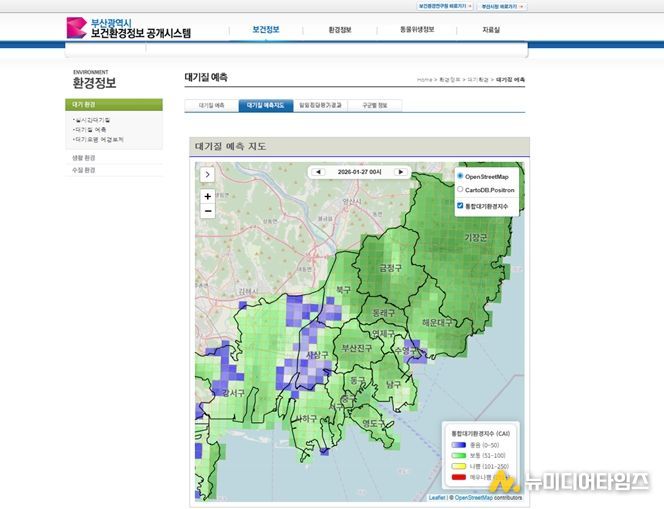
Task: Open the 동물위생정보 top menu
Action: coord(416,30)
